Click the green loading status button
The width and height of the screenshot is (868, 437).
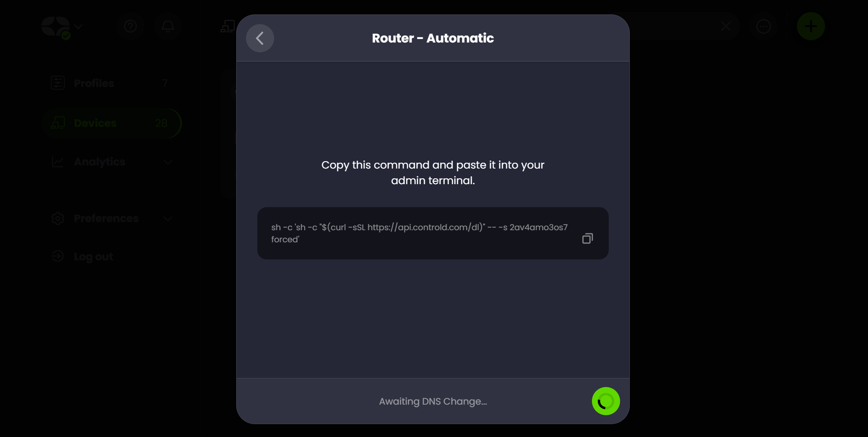[x=606, y=401]
